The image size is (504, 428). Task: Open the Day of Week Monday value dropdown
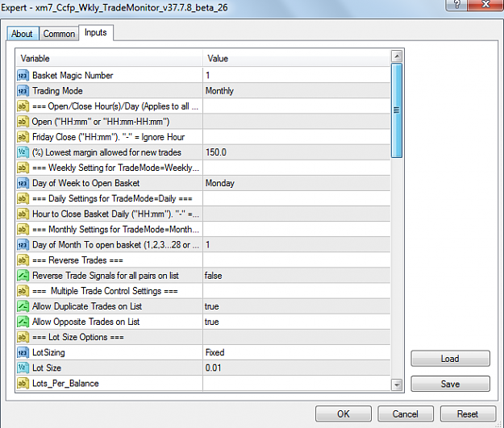[x=297, y=183]
